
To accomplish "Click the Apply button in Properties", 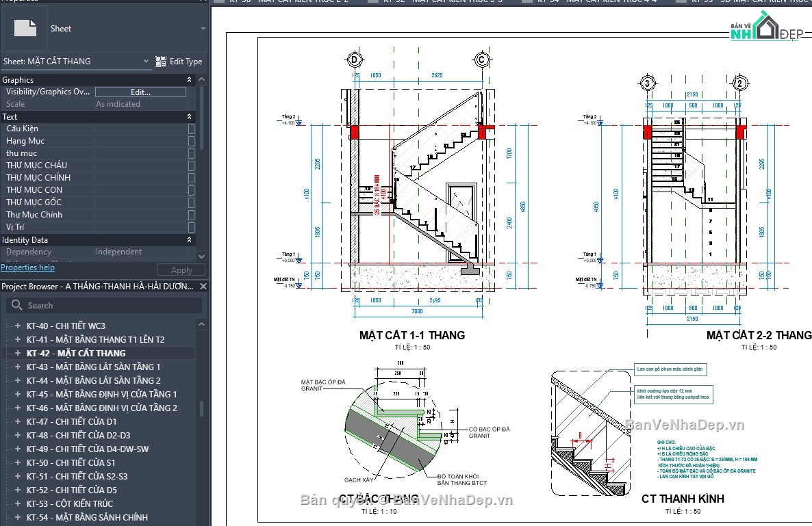I will point(181,270).
